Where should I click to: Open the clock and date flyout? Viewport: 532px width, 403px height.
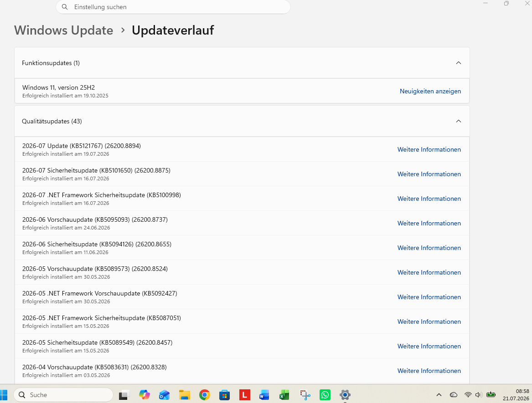pos(516,395)
